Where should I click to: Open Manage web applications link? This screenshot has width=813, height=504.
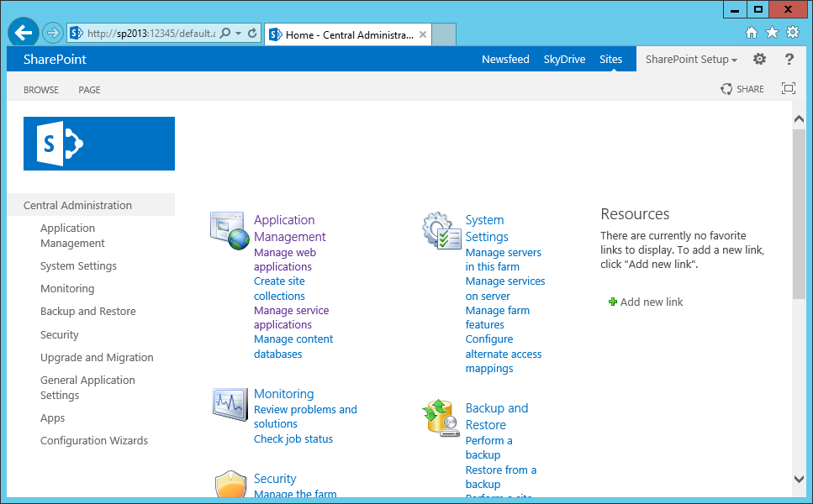coord(285,260)
